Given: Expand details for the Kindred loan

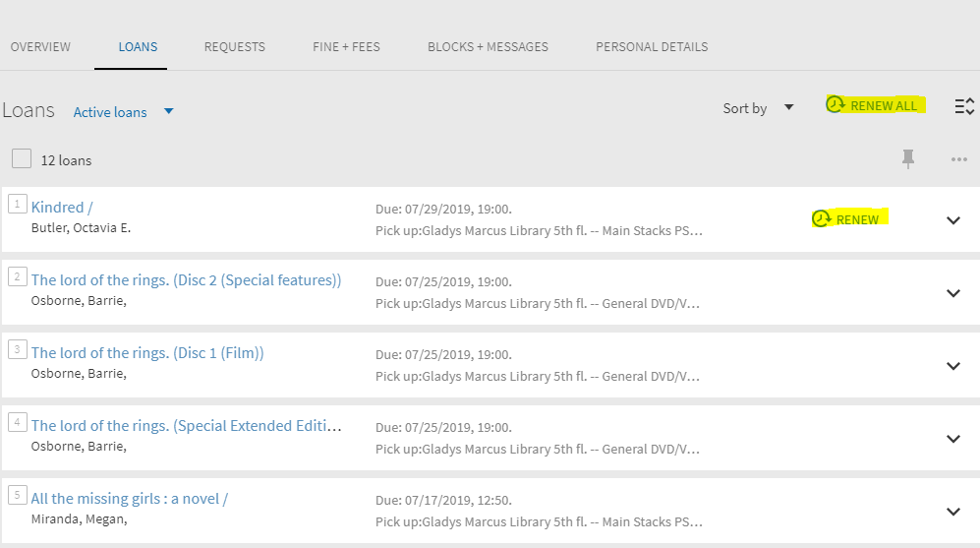Looking at the screenshot, I should (x=953, y=220).
